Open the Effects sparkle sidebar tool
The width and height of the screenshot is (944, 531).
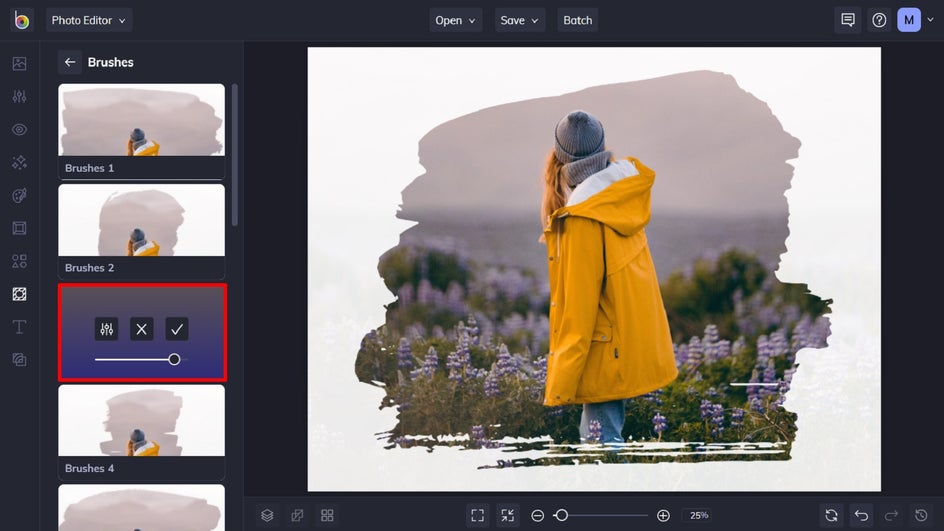19,162
